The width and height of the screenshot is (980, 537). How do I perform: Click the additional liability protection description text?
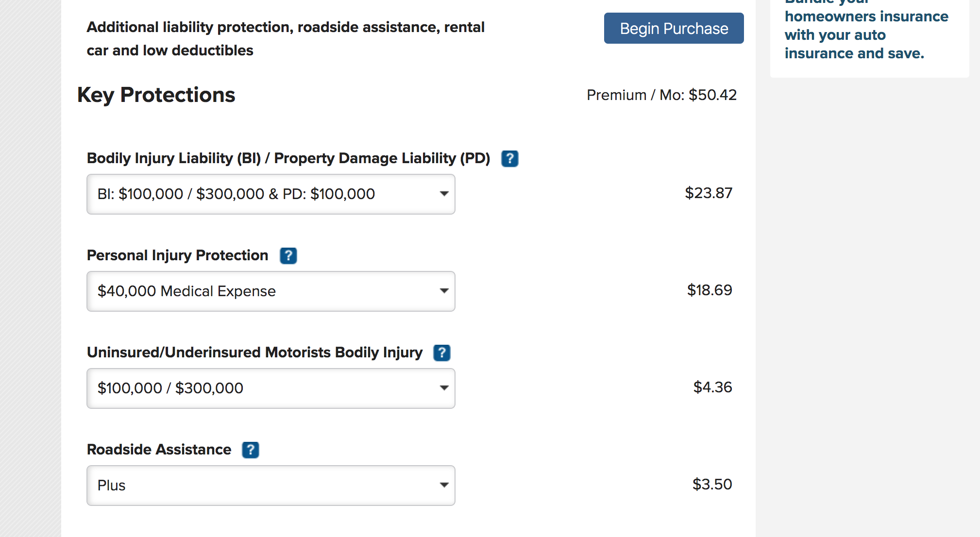click(286, 39)
